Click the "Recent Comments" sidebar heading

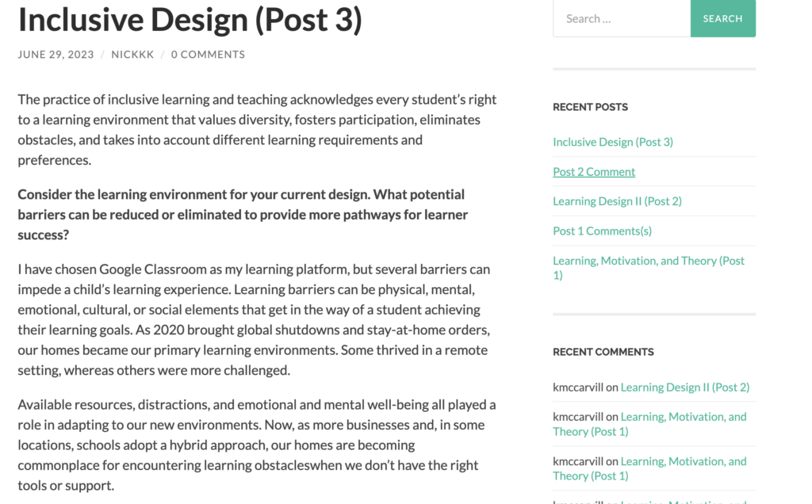click(x=603, y=352)
